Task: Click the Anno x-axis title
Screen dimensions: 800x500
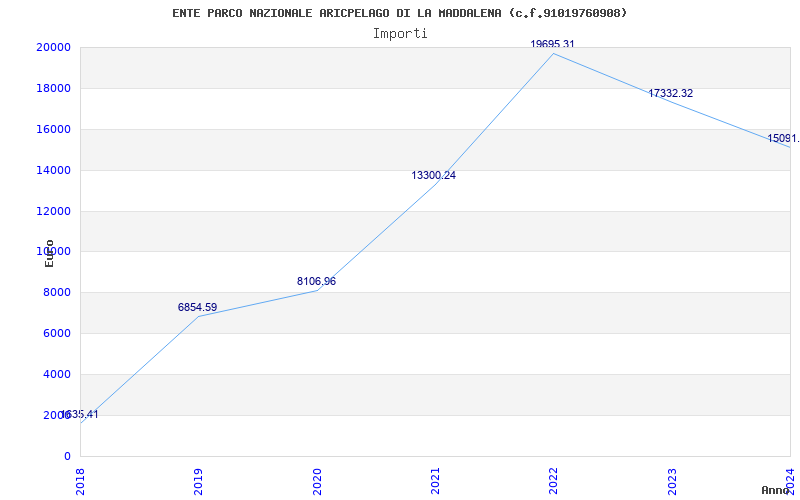Action: click(776, 490)
